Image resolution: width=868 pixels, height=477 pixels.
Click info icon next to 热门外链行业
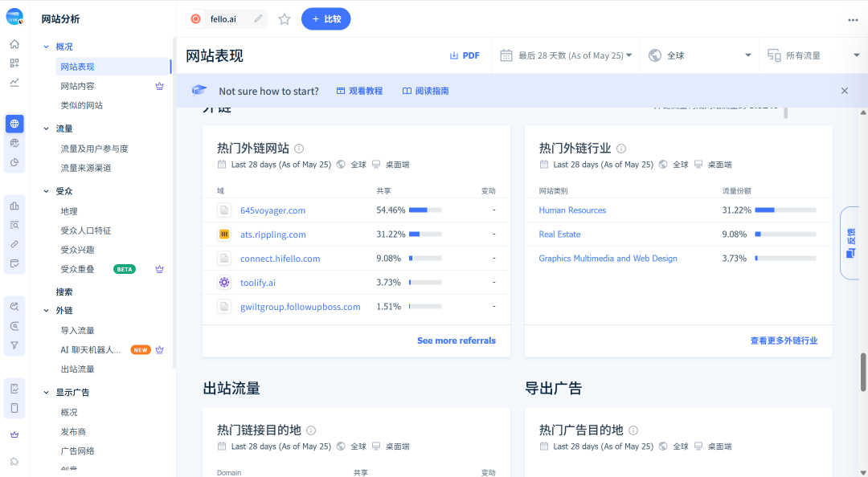[621, 149]
